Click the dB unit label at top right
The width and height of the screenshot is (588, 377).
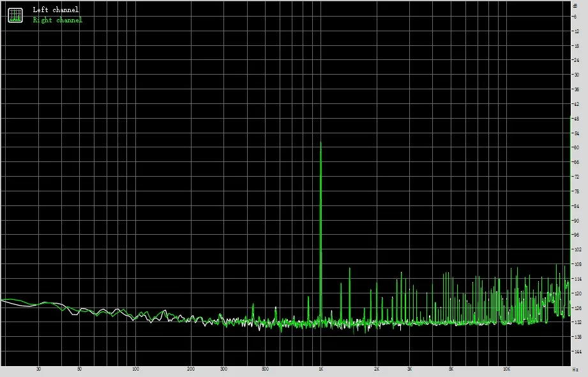point(576,5)
